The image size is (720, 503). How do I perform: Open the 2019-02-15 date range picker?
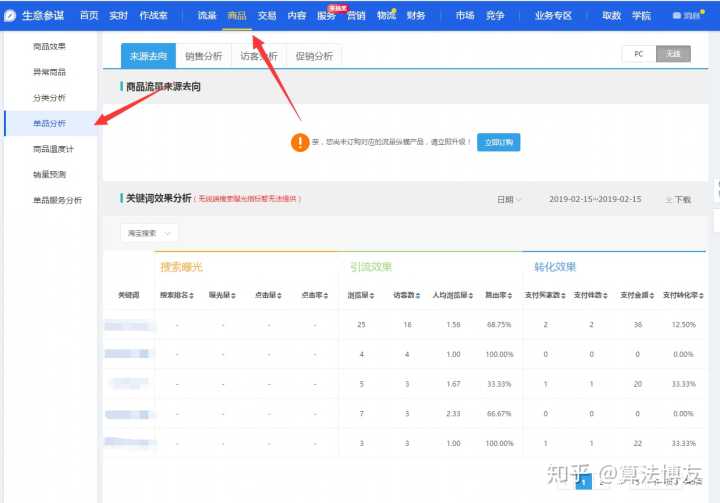point(595,199)
